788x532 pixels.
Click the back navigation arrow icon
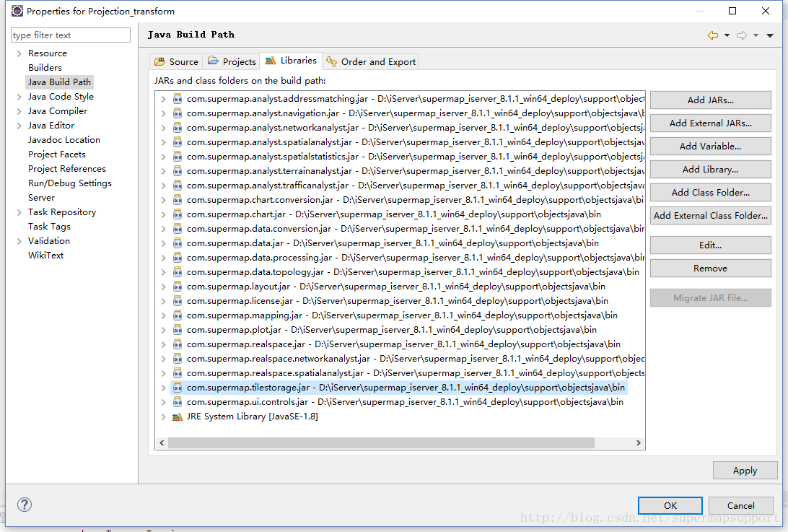(x=713, y=35)
